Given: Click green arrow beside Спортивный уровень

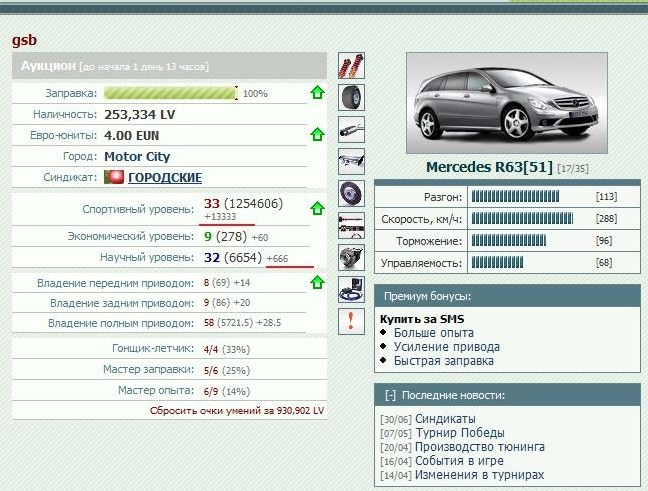Looking at the screenshot, I should [317, 208].
